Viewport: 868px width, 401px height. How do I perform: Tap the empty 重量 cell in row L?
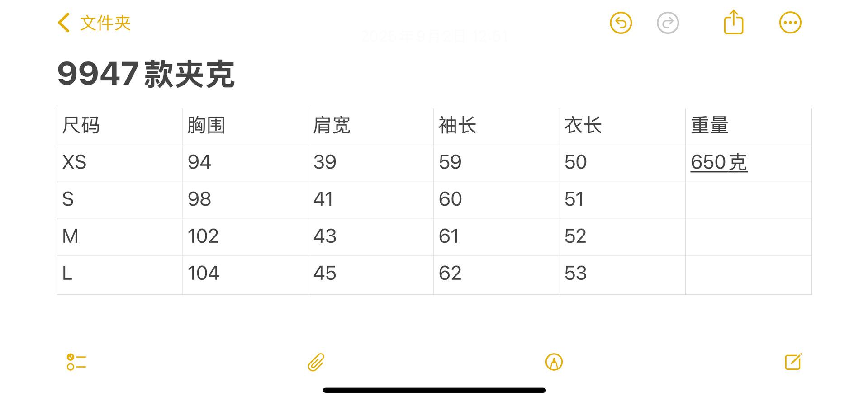point(748,275)
